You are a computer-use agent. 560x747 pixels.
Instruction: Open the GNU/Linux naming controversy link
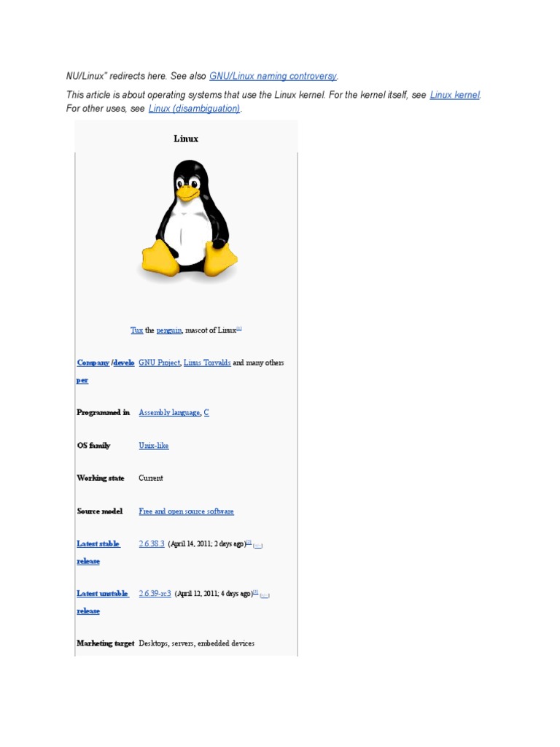273,76
